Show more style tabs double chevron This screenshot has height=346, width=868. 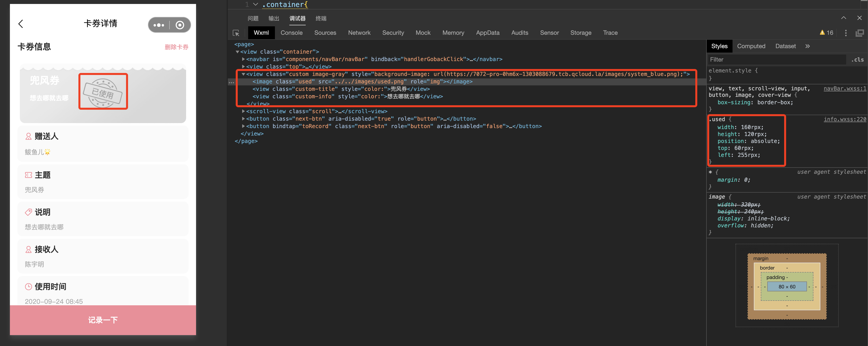point(808,46)
